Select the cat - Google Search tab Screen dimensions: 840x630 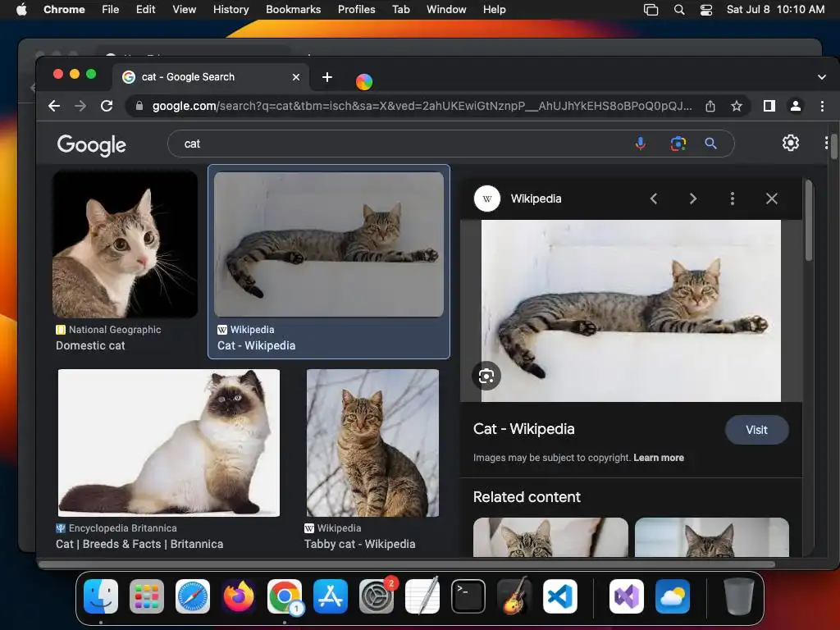(211, 77)
